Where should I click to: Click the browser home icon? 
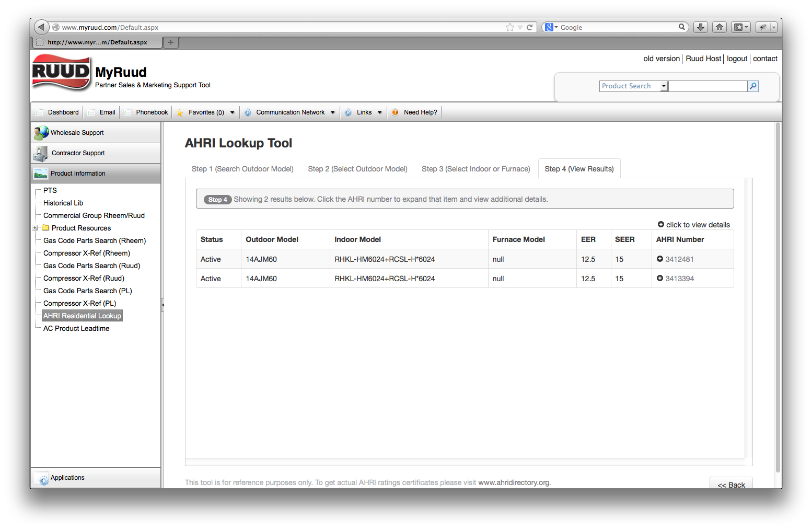click(x=720, y=27)
